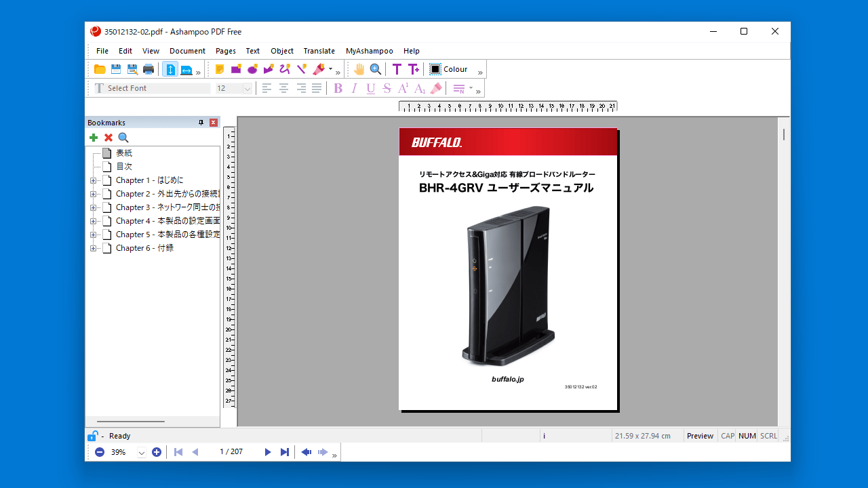Delete bookmark with red X icon
Screen dimensions: 868x488
[x=108, y=138]
